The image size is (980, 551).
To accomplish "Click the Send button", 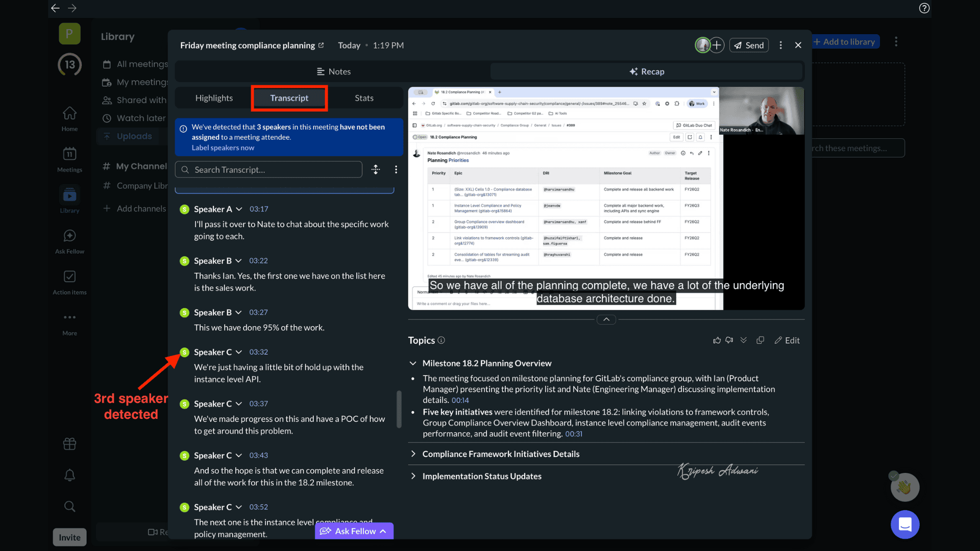I will pyautogui.click(x=749, y=45).
